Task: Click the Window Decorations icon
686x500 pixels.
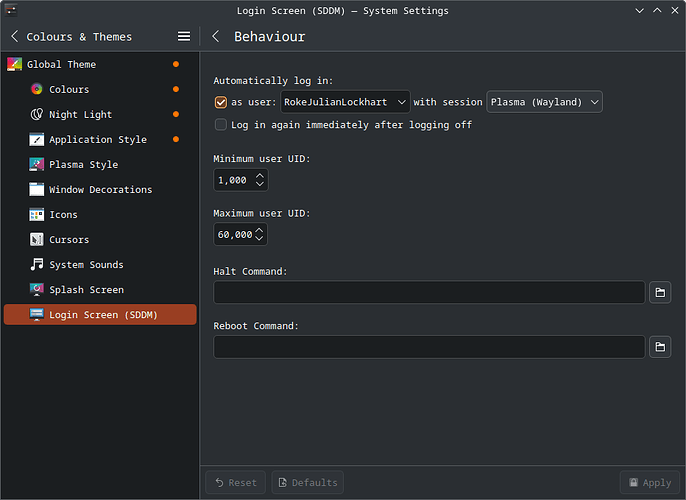Action: pos(37,189)
